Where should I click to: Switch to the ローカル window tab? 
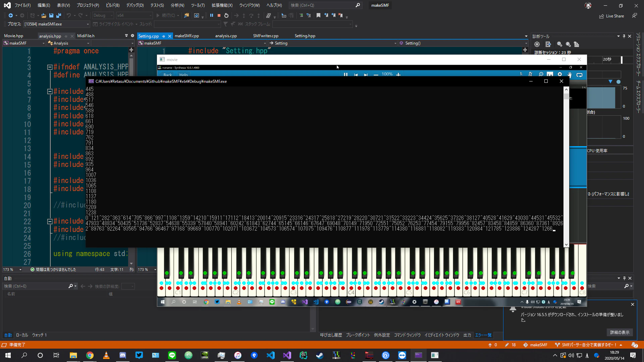pos(22,335)
